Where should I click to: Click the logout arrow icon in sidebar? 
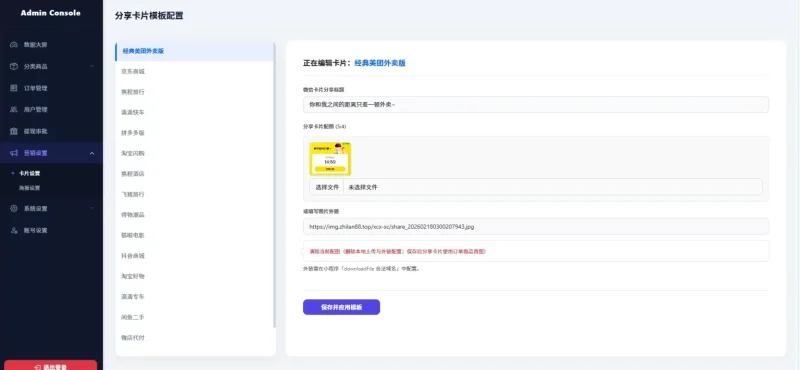38,367
